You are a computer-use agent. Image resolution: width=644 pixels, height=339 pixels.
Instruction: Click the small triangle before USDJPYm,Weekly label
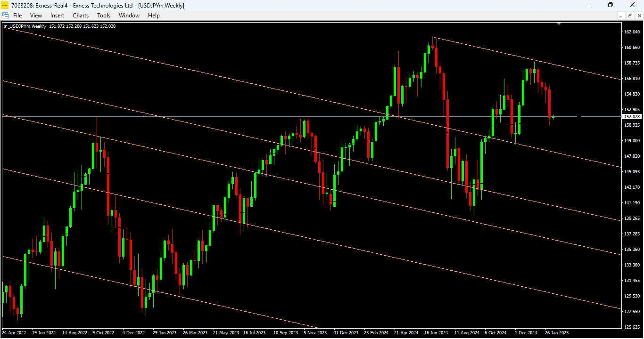pyautogui.click(x=6, y=26)
